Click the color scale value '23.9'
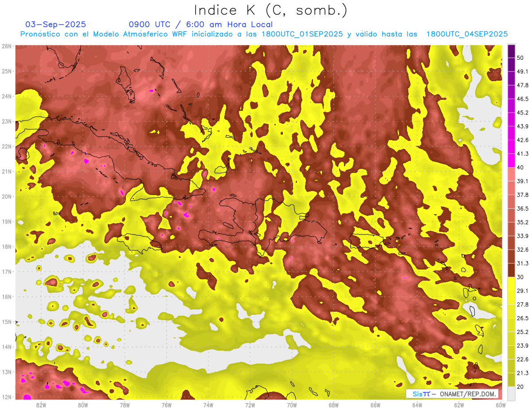The image size is (532, 411). click(x=523, y=346)
